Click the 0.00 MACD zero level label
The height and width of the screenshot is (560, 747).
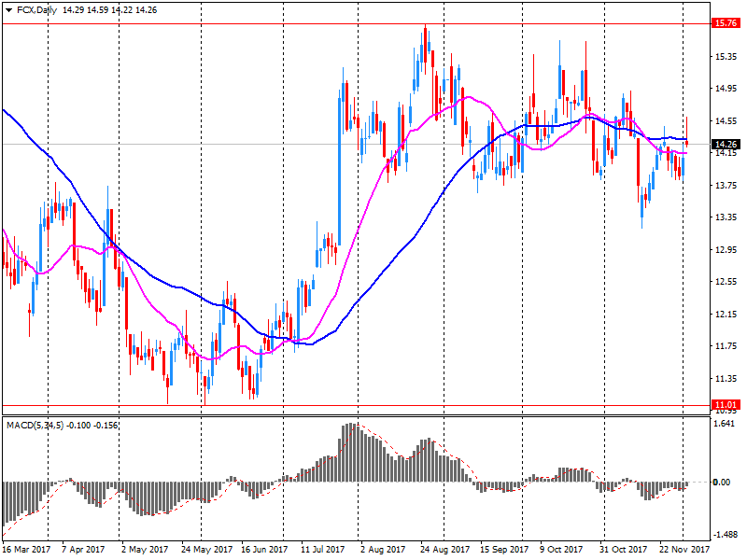(724, 483)
